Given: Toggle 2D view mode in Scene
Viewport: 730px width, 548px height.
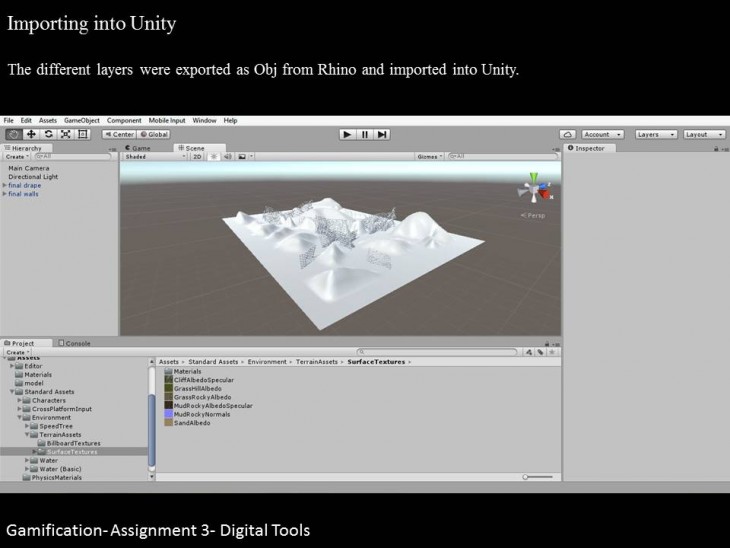Looking at the screenshot, I should coord(197,156).
